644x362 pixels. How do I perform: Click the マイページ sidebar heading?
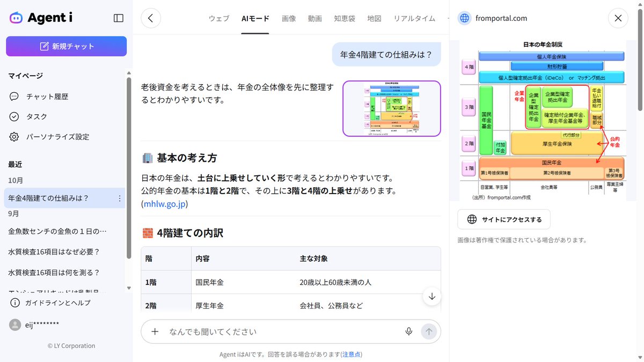pos(25,76)
